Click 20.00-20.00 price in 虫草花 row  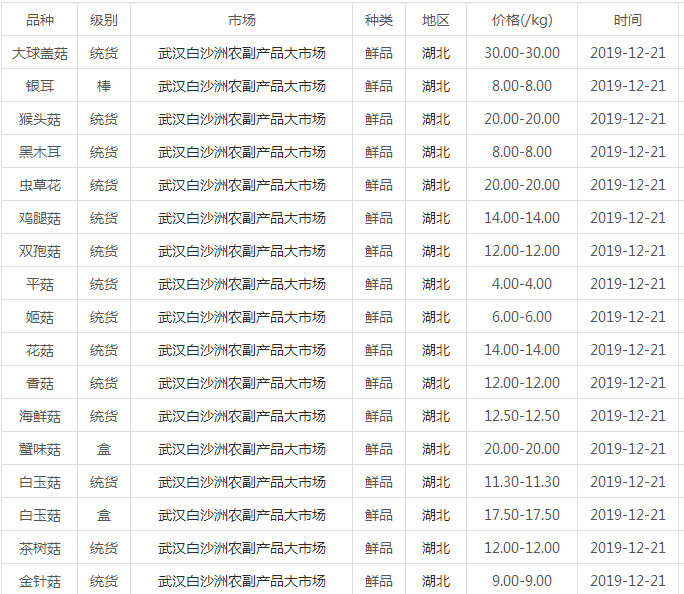click(x=522, y=185)
